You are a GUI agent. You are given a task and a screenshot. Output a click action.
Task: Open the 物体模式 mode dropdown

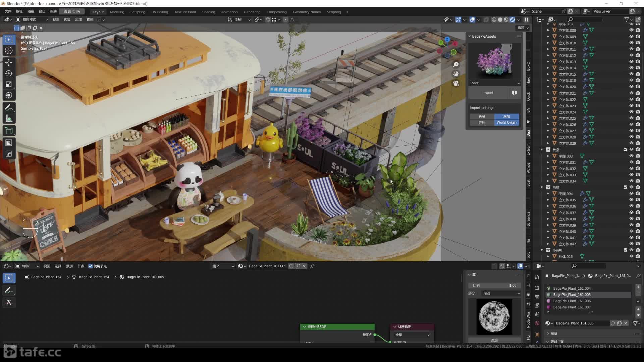click(x=32, y=20)
